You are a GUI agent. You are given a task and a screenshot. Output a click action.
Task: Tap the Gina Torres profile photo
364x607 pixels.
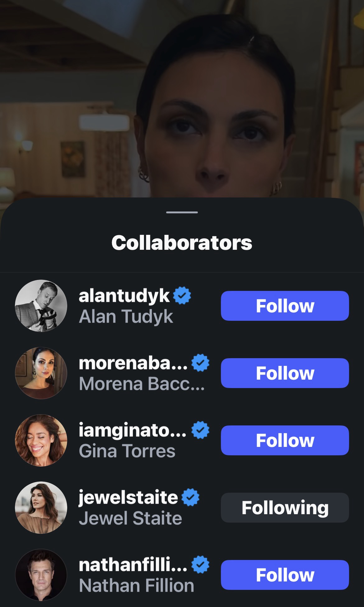(x=41, y=440)
